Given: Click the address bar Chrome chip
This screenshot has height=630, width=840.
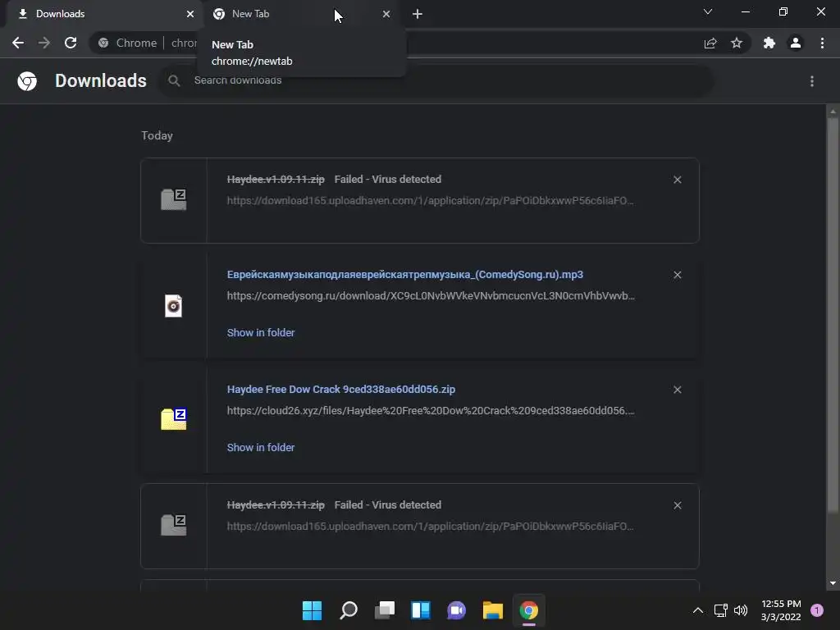Looking at the screenshot, I should click(x=127, y=43).
